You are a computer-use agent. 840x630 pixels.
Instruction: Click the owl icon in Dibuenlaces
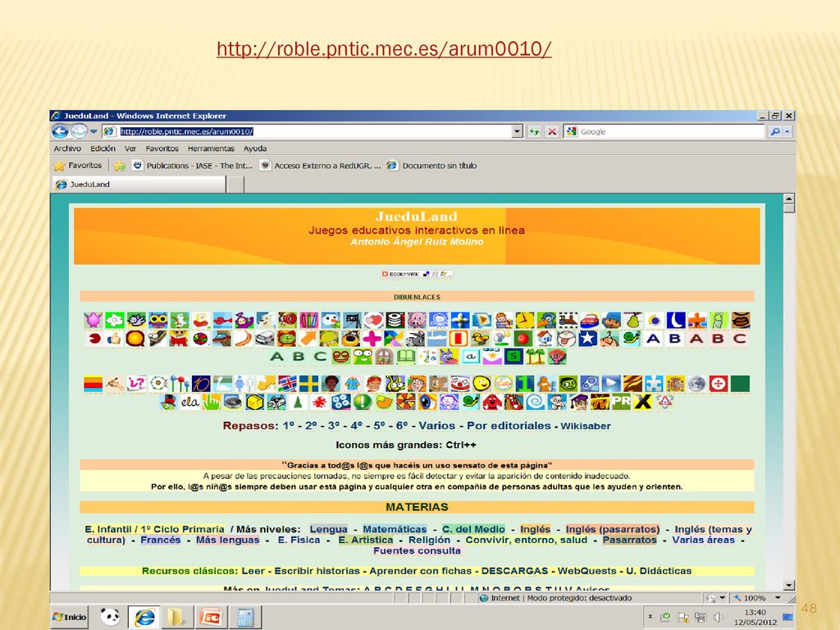click(x=157, y=321)
